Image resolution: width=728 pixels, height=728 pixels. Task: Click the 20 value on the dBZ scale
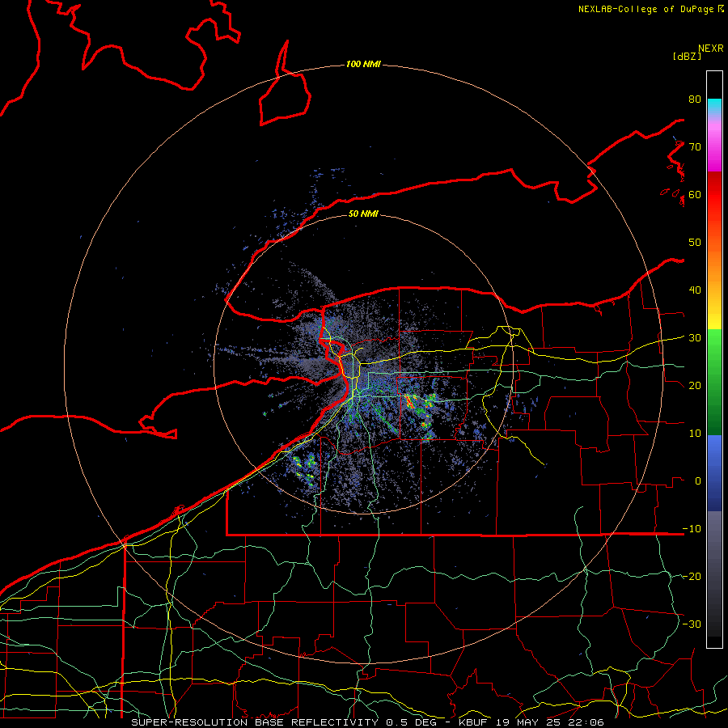click(x=695, y=386)
